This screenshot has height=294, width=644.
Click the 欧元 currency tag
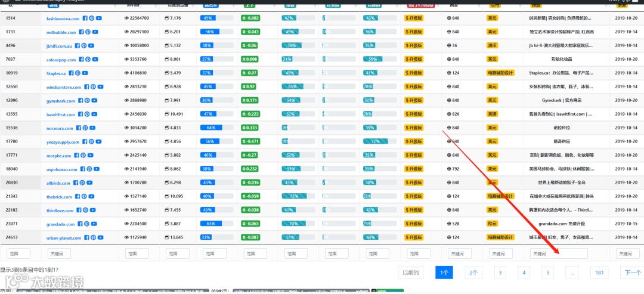click(x=492, y=224)
